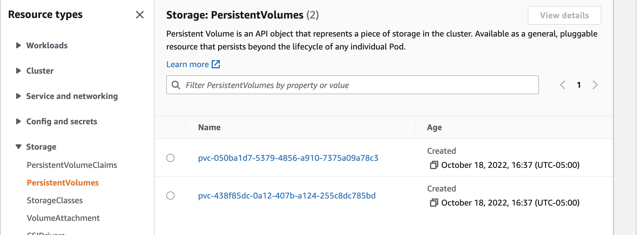Select the pvc-438f85dc volume radio button
The width and height of the screenshot is (644, 235).
[x=170, y=196]
